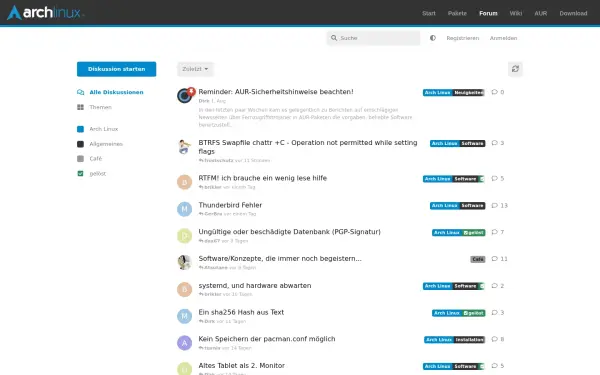Click the search magnifier icon
This screenshot has width=600, height=375.
click(x=334, y=38)
